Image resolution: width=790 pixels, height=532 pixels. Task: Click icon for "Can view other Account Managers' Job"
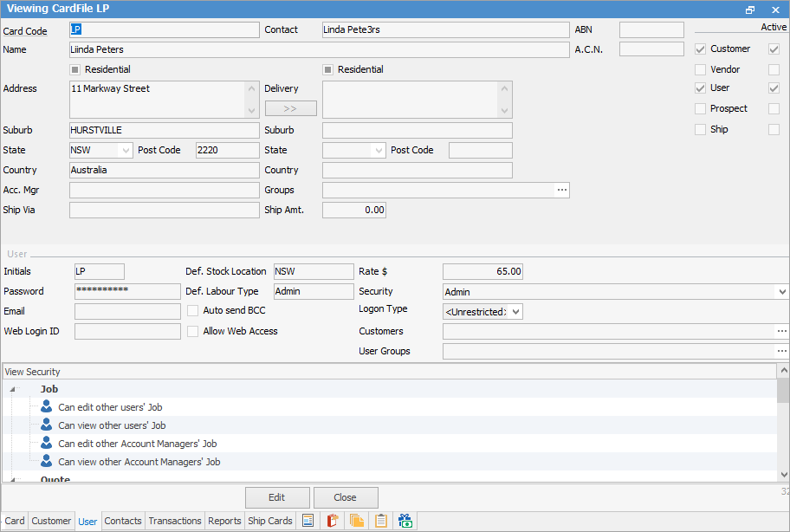tap(47, 461)
